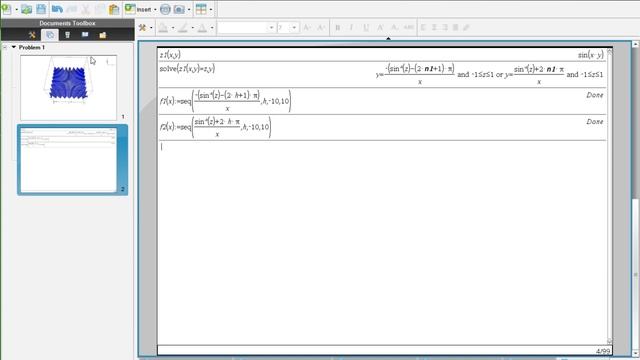Click the Cut scissors icon
640x360 pixels.
[85, 9]
